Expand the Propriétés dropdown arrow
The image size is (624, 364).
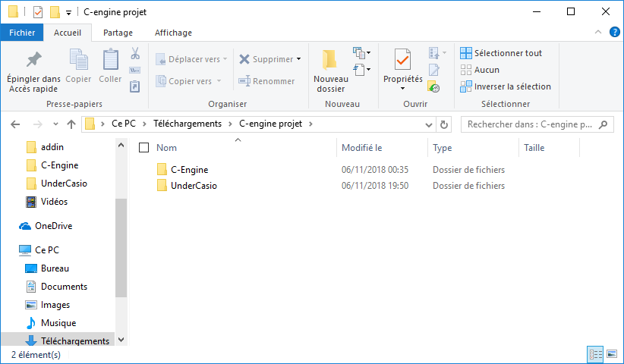pos(403,89)
